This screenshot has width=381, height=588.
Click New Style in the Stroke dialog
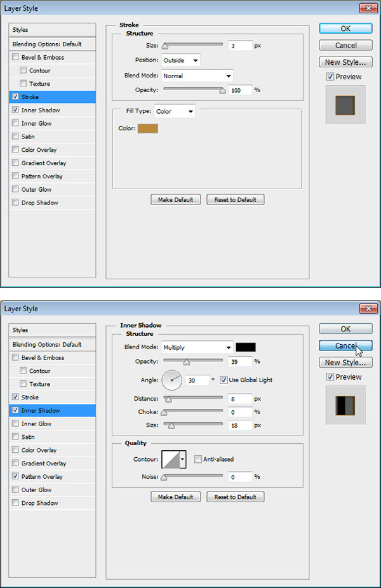point(345,62)
